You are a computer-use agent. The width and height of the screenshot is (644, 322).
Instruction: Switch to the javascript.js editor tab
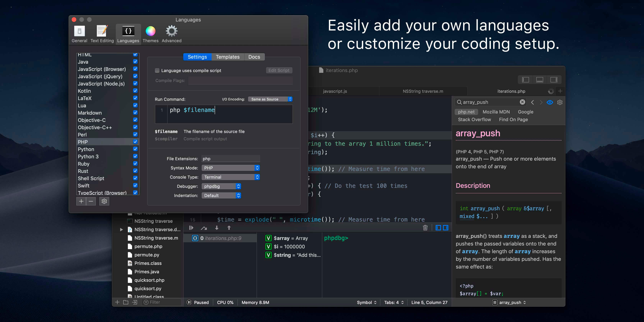tap(335, 91)
